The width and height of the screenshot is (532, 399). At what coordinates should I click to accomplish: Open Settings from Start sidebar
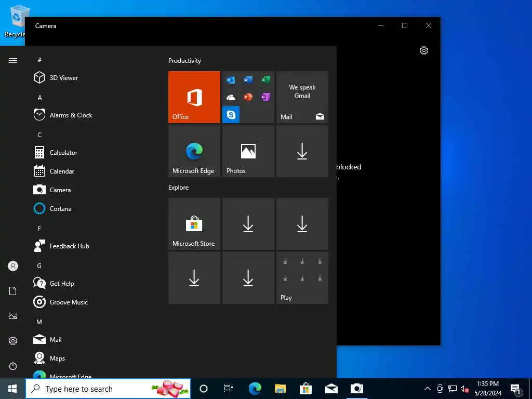[x=13, y=341]
